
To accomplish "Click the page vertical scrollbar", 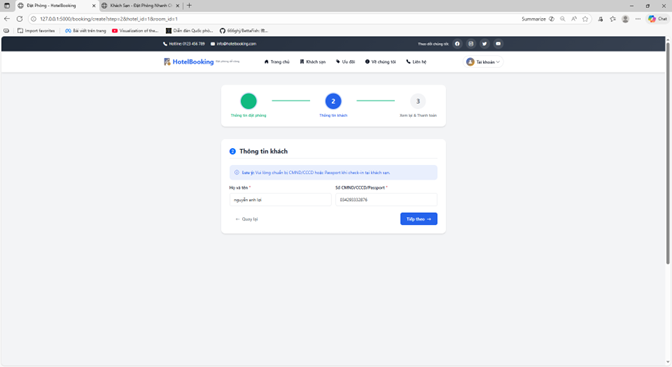I will [x=668, y=152].
